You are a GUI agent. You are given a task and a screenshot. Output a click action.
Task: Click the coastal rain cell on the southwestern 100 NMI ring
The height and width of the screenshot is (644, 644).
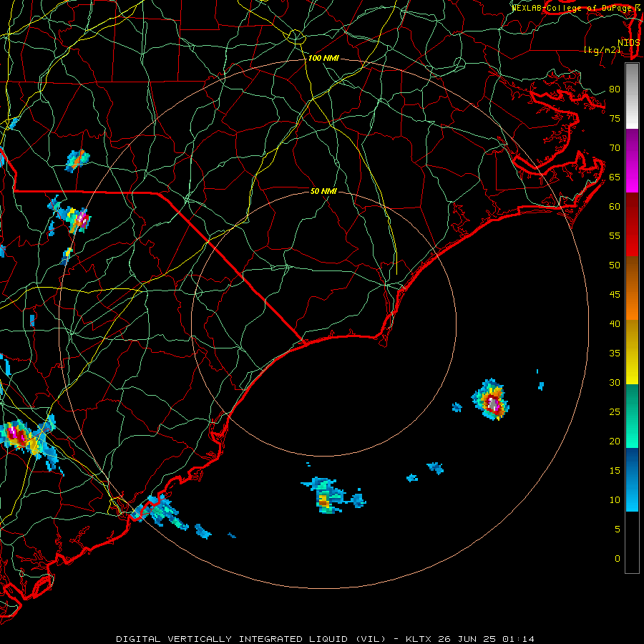point(160,512)
